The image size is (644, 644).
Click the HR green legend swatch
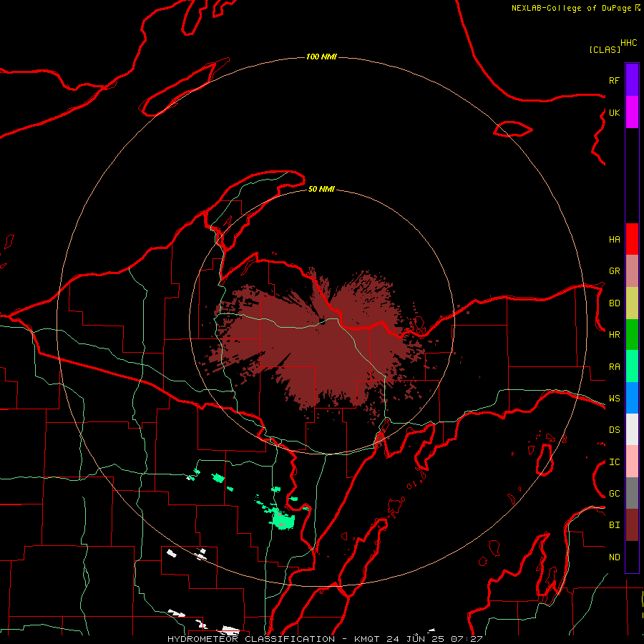632,335
